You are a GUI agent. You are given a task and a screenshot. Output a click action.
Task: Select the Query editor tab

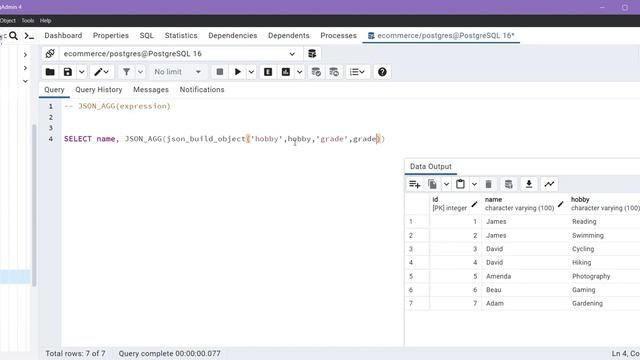[54, 89]
